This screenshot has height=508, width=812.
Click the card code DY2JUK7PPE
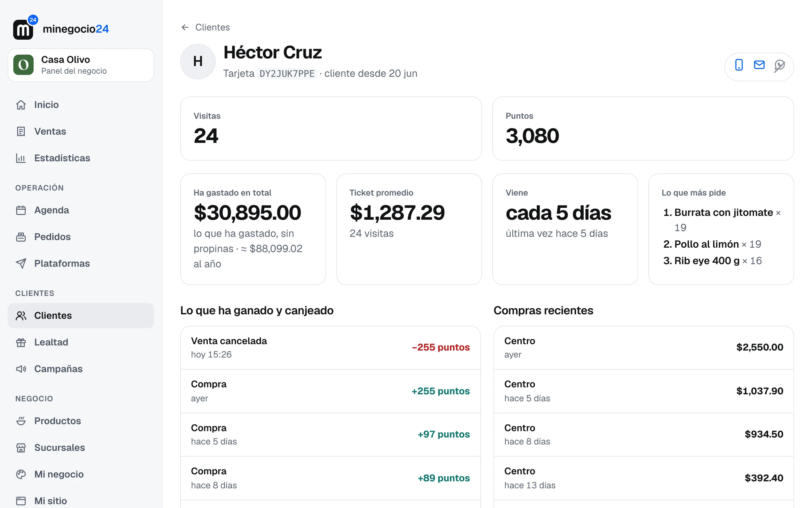(x=287, y=74)
